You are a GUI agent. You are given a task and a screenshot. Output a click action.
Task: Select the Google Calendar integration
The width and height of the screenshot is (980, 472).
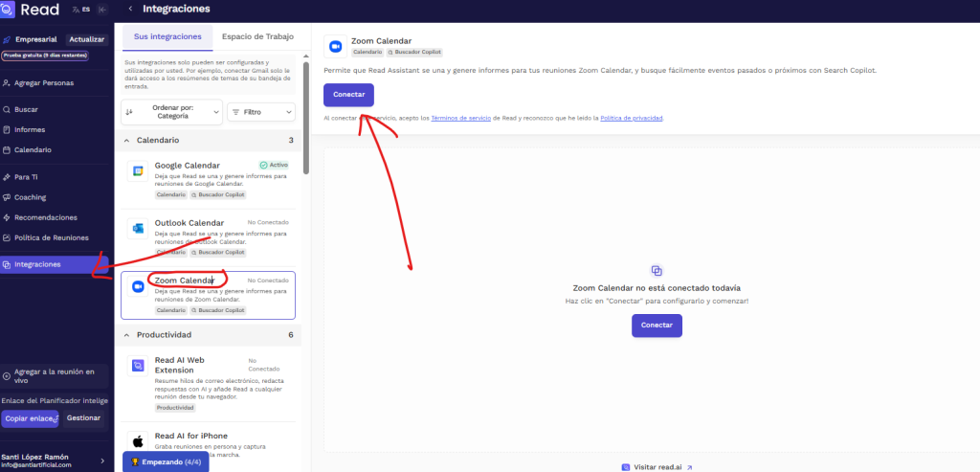(208, 180)
